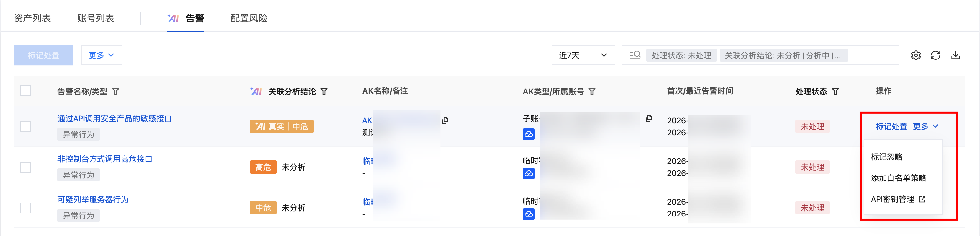980x236 pixels.
Task: Open the 近7天 time range dropdown
Action: coord(583,56)
